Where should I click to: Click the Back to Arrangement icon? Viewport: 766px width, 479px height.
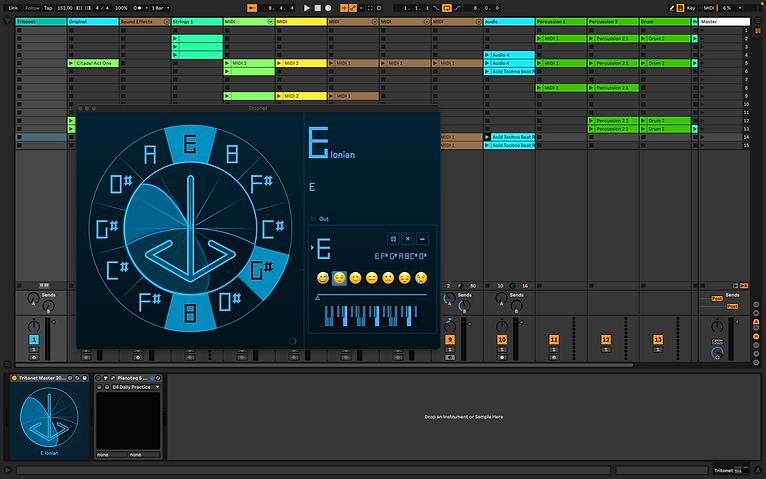[x=744, y=285]
